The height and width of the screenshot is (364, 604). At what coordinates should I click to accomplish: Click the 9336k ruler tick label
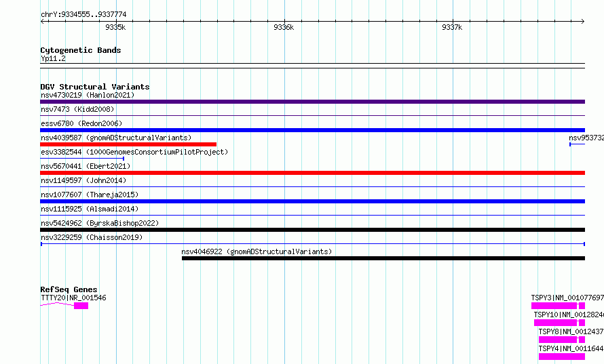(x=284, y=27)
